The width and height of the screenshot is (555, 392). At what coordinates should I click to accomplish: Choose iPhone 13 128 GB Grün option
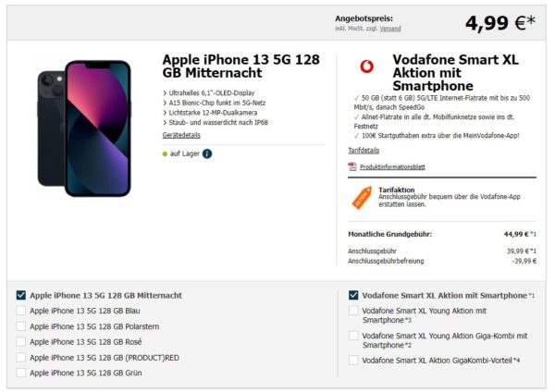[x=21, y=373]
